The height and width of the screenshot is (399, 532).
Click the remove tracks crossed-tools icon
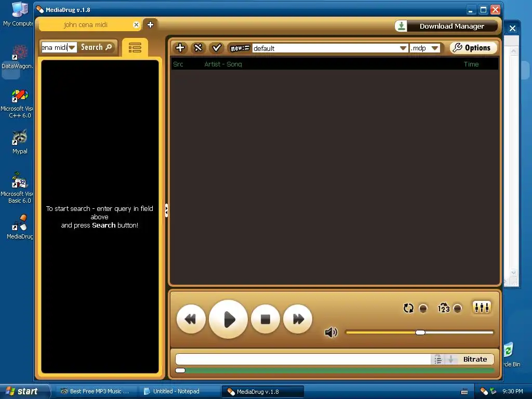pos(198,48)
